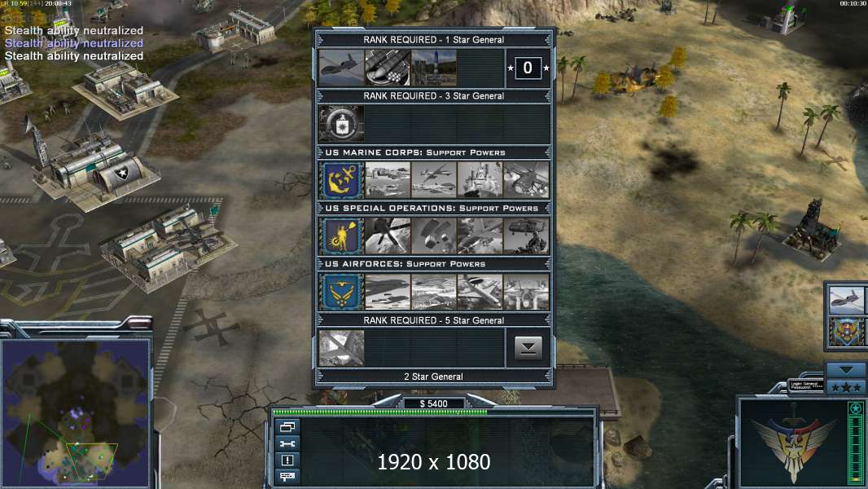Choose the cluster bomb power in 1 Star row
This screenshot has width=868, height=489.
click(x=388, y=68)
